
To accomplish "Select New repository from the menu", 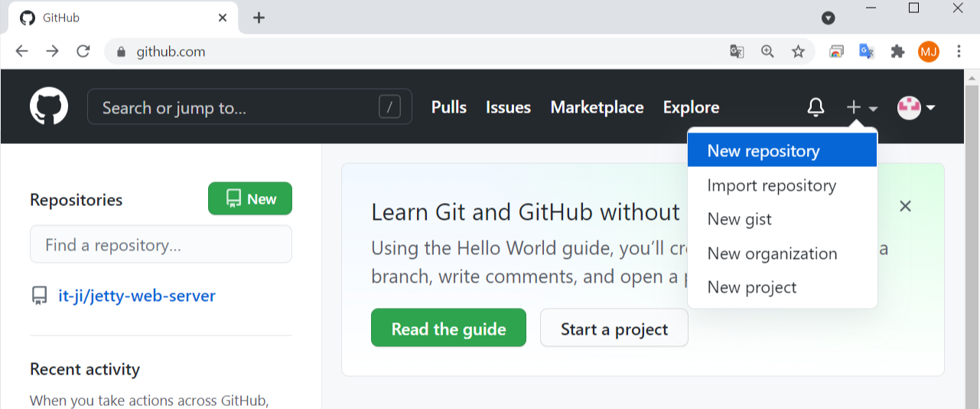I will point(782,151).
